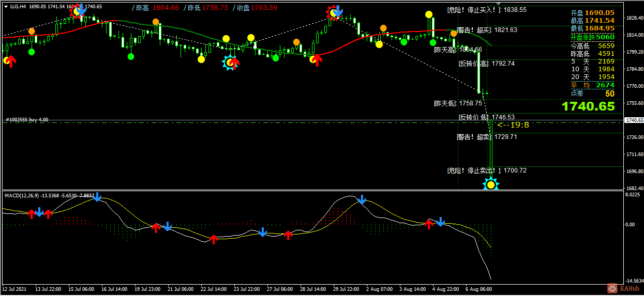Select the red up arrow near 28 Jul on the price chart
This screenshot has width=644, height=296.
(x=317, y=60)
